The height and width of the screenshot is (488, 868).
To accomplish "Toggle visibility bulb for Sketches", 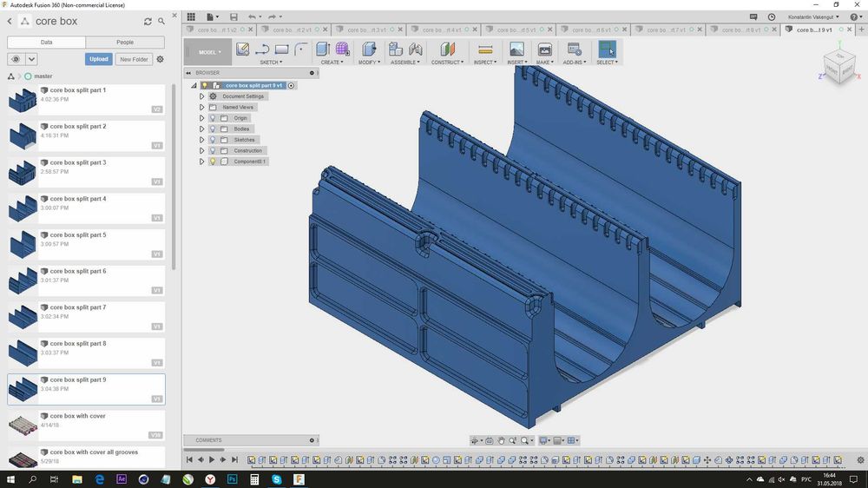I will [x=213, y=140].
